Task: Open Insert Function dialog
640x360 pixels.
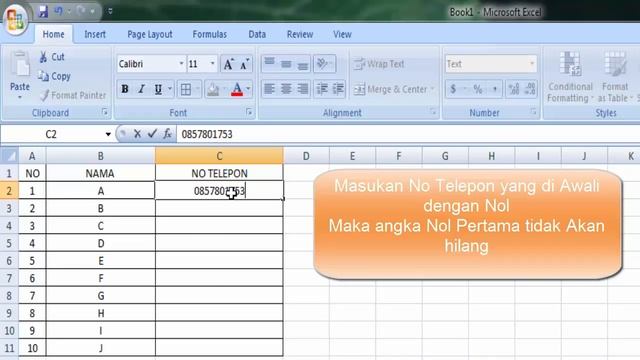Action: [167, 134]
